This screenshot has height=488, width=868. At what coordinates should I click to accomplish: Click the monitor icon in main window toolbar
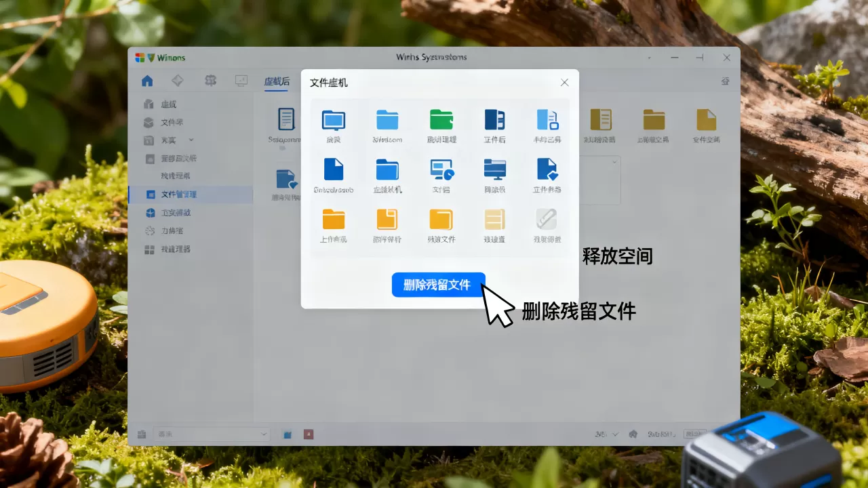[241, 81]
